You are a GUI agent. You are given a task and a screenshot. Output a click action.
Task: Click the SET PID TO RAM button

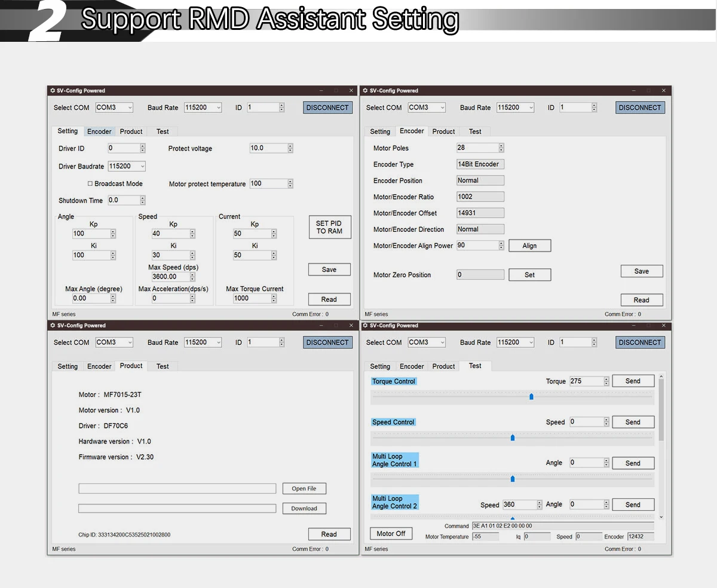(x=329, y=227)
